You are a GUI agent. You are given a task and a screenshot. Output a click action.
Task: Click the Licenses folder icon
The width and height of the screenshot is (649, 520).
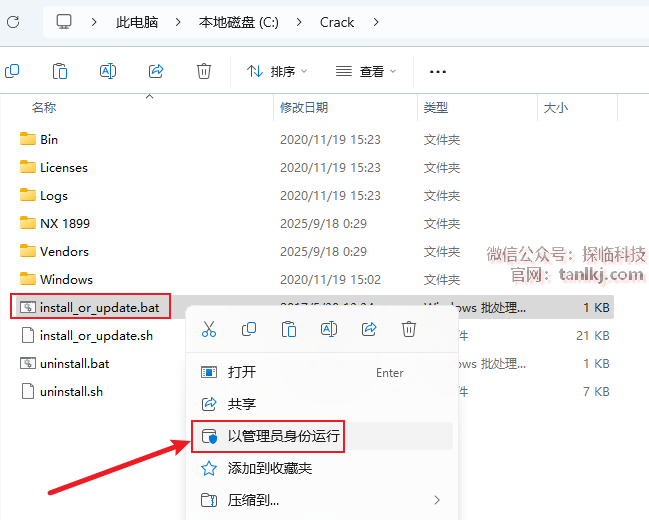click(x=28, y=167)
